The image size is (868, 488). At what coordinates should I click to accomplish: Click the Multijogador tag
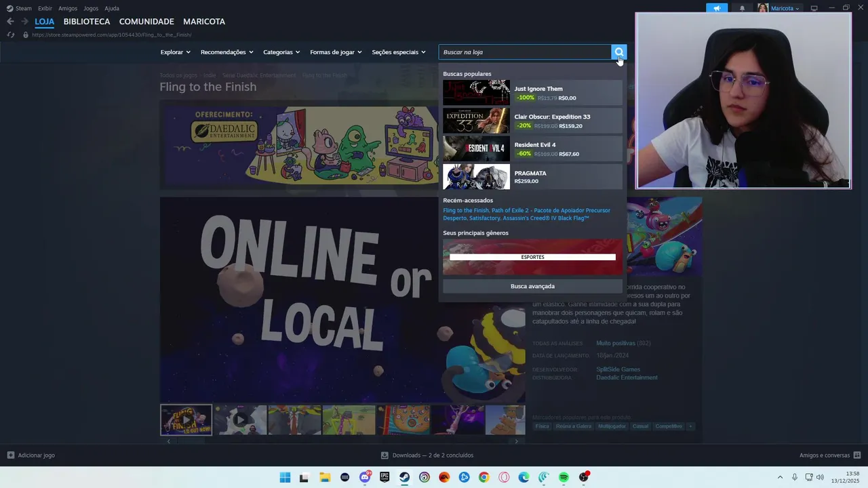tap(613, 426)
